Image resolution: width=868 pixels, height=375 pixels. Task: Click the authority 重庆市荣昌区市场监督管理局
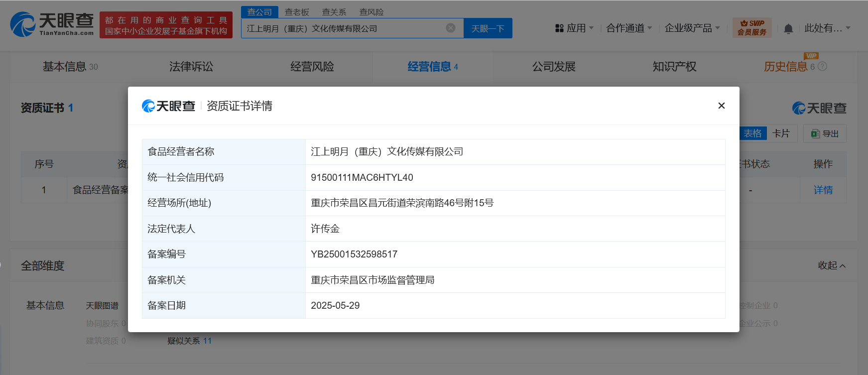372,280
